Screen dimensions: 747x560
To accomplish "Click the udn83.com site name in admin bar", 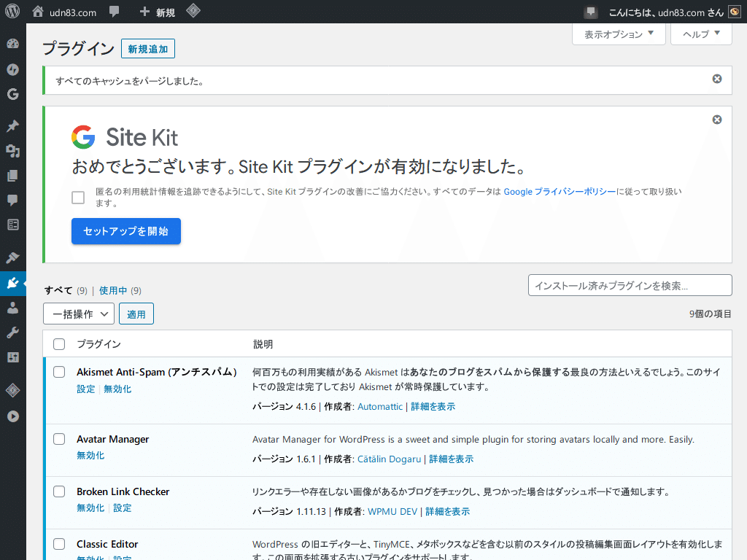I will [73, 12].
